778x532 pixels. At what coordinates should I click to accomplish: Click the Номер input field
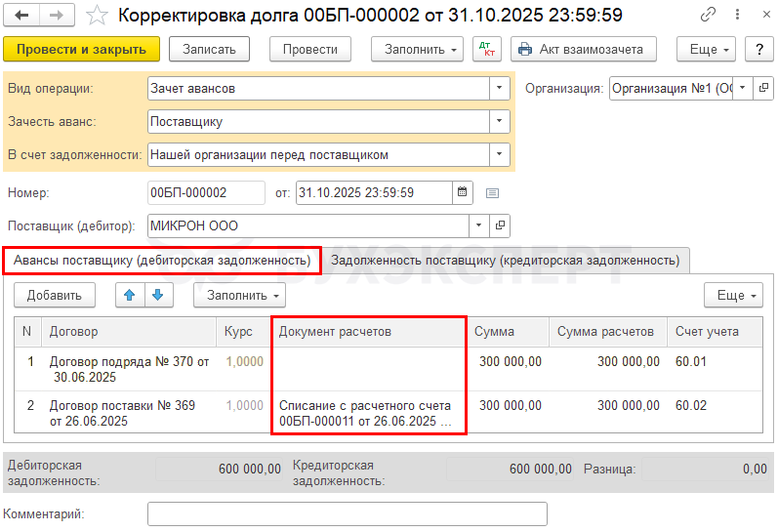click(206, 192)
